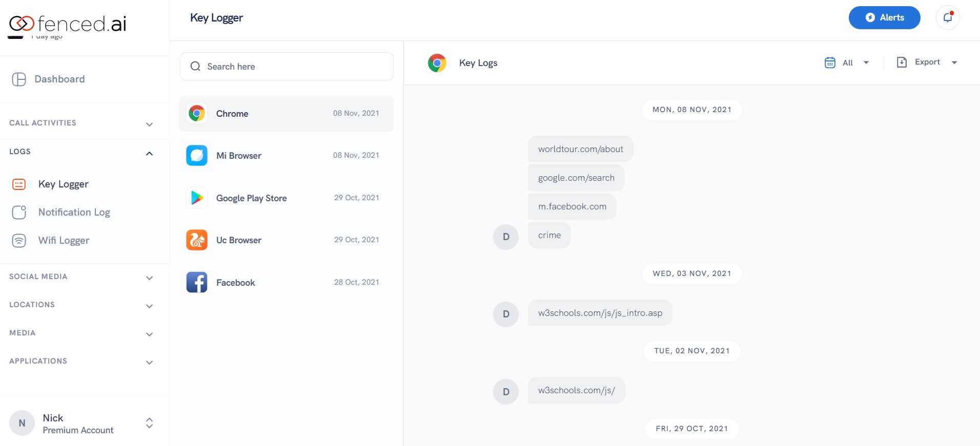Click the WED, 03 NOV, 2021 date chip

[692, 273]
